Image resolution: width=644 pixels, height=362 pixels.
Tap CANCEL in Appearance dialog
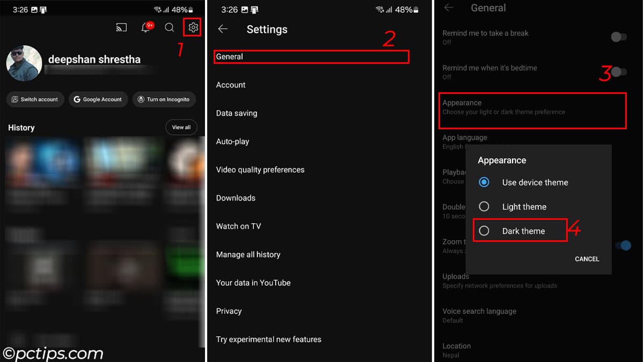(587, 259)
